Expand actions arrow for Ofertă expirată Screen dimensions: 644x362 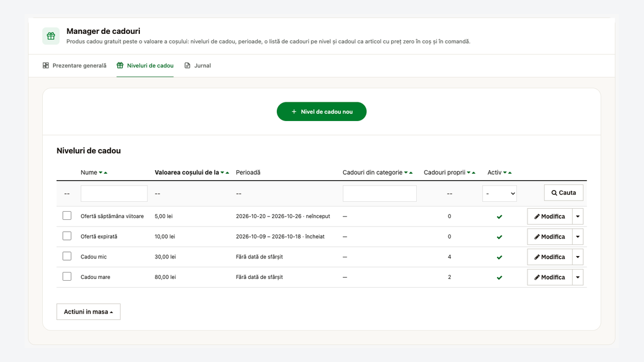(578, 236)
